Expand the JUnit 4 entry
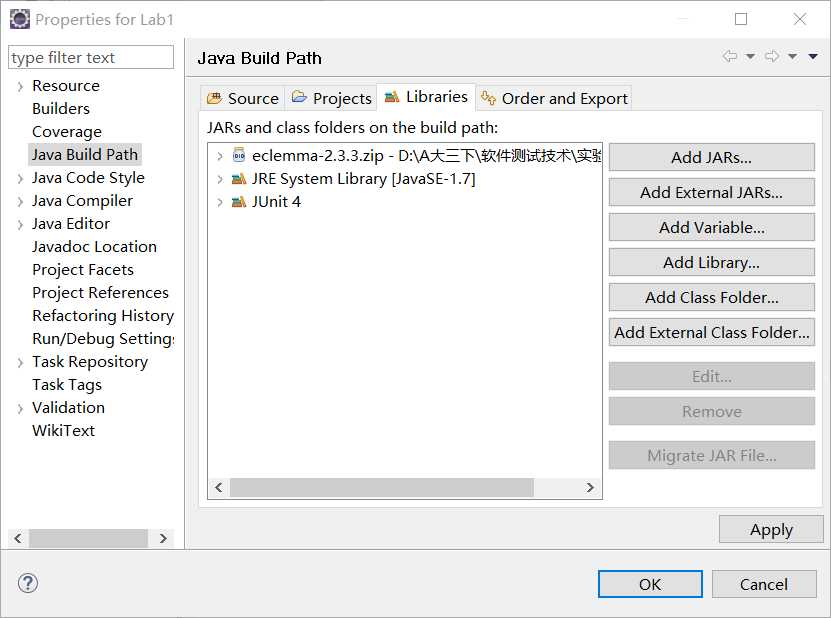The height and width of the screenshot is (618, 831). [220, 202]
